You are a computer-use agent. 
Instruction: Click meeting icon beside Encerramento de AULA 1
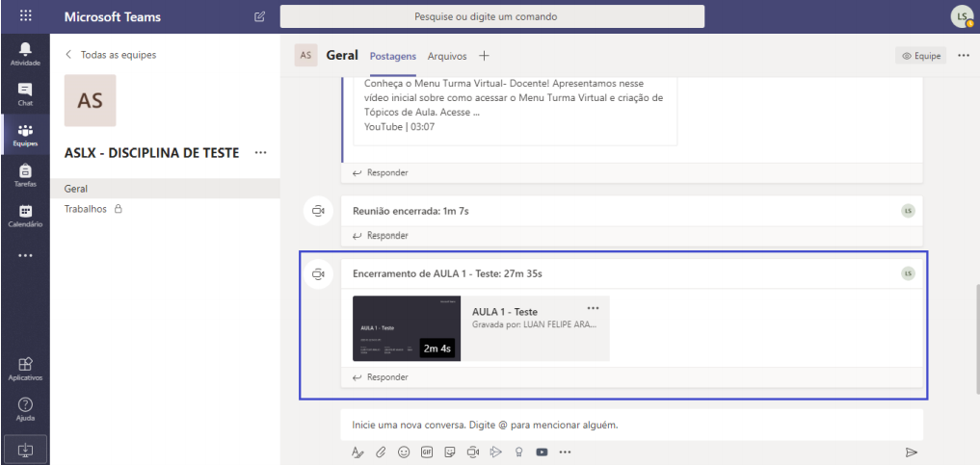click(x=319, y=274)
